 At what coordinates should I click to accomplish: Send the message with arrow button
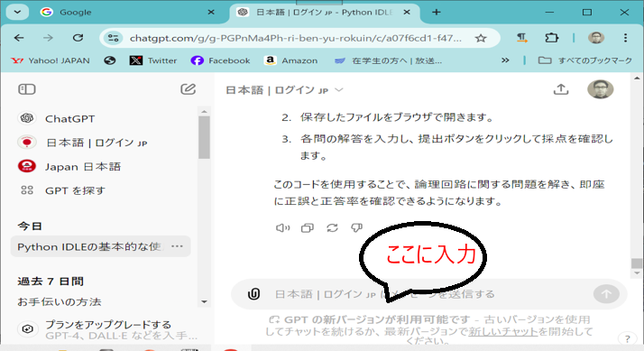pos(606,294)
